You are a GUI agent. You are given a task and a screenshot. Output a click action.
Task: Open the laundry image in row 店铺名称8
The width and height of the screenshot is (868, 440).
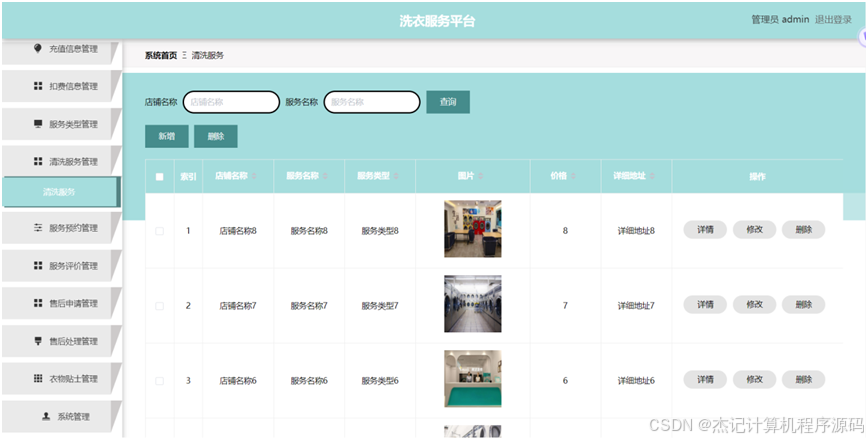473,229
